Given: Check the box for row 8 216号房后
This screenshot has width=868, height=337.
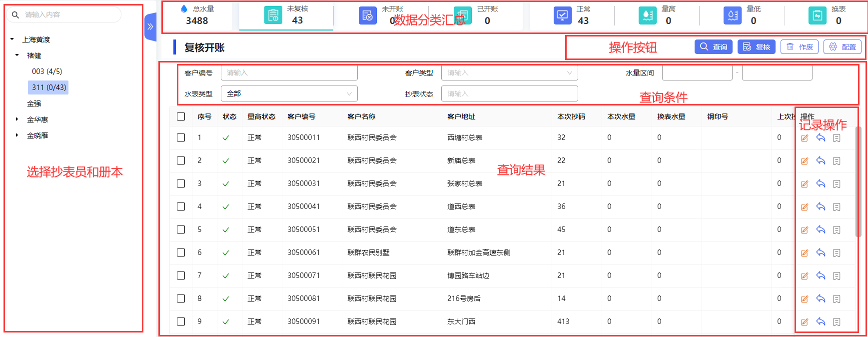Looking at the screenshot, I should (x=181, y=298).
